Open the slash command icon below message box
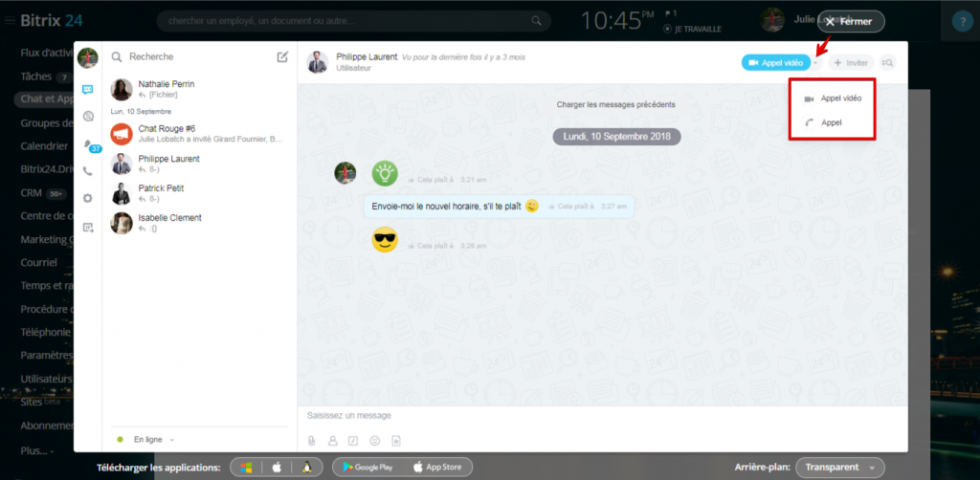The height and width of the screenshot is (480, 980). (353, 441)
